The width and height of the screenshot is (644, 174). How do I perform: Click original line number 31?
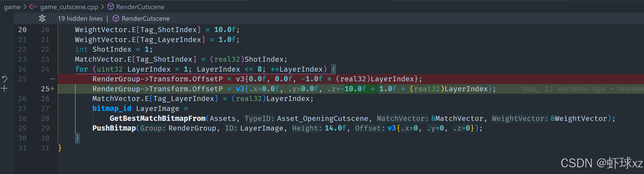pos(22,148)
